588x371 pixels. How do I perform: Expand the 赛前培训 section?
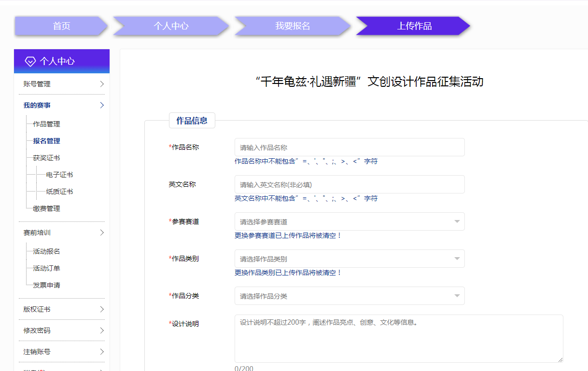pyautogui.click(x=102, y=232)
